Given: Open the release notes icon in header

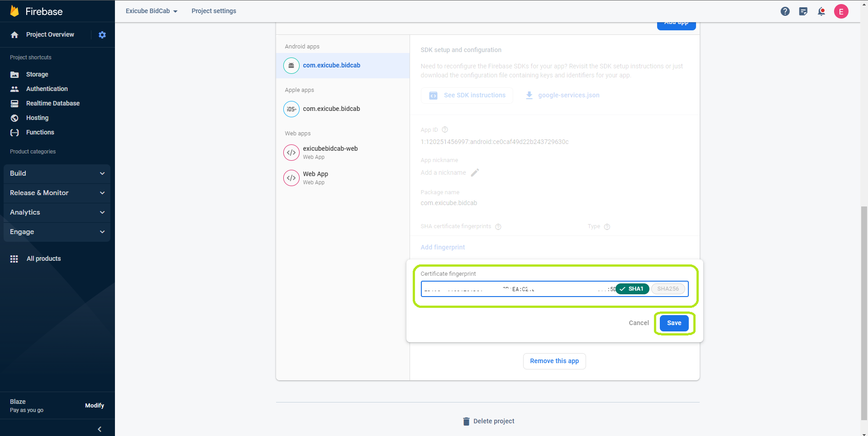Looking at the screenshot, I should 803,11.
